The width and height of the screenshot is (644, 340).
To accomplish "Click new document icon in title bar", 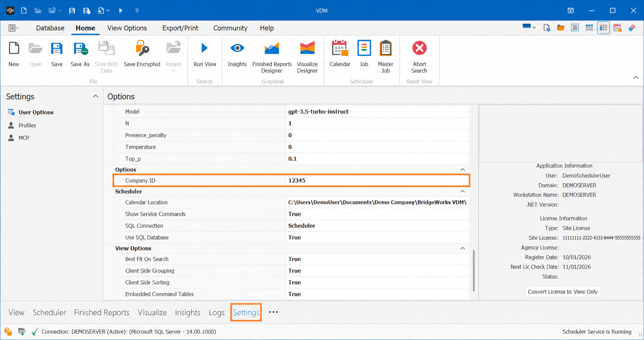I will [24, 10].
